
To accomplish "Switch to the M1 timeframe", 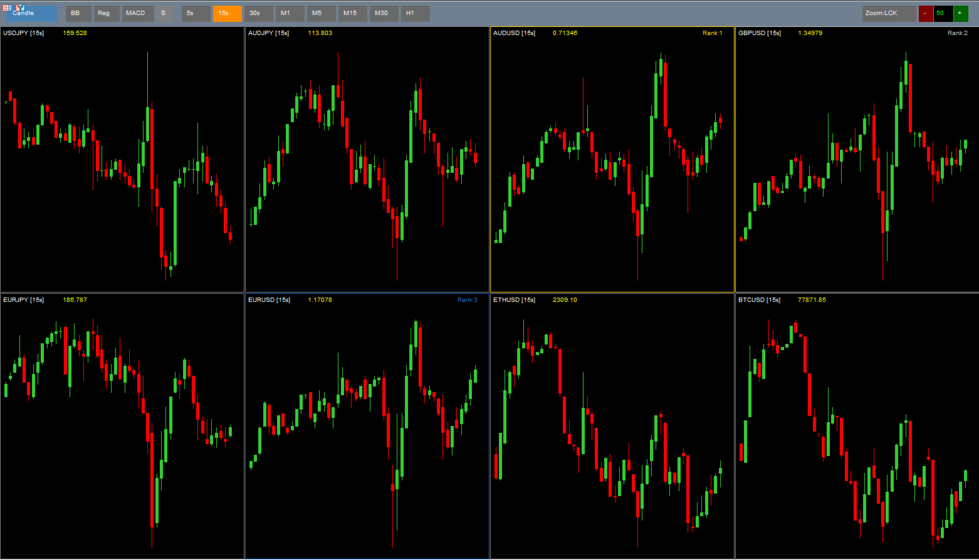I will (x=290, y=14).
